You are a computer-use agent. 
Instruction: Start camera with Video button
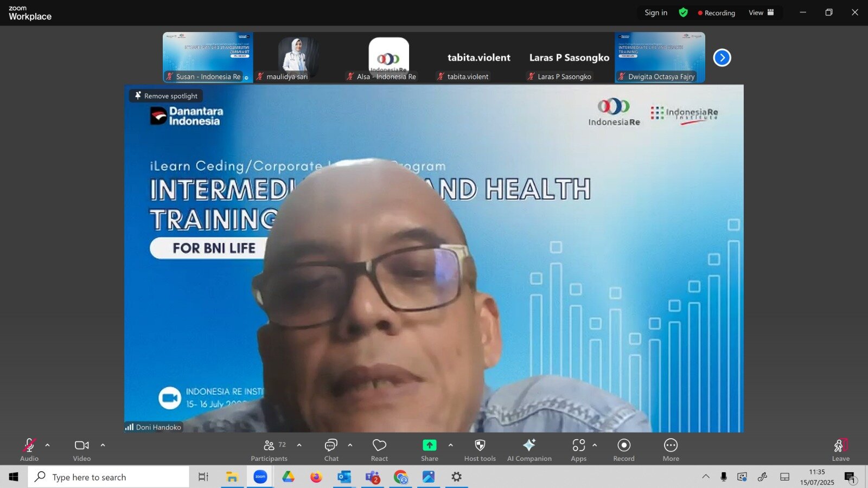coord(82,450)
